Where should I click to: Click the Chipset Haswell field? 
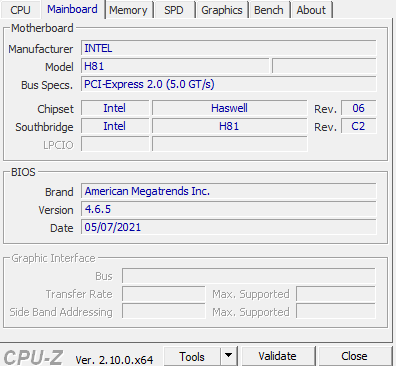229,108
